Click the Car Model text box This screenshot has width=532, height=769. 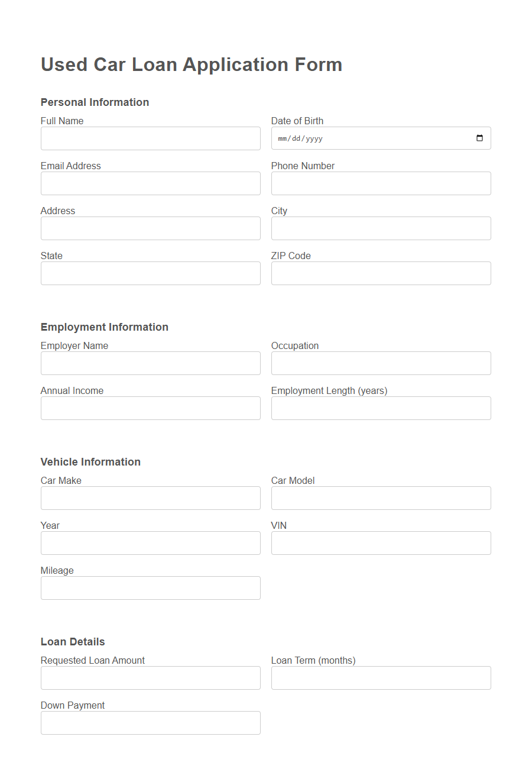coord(380,497)
